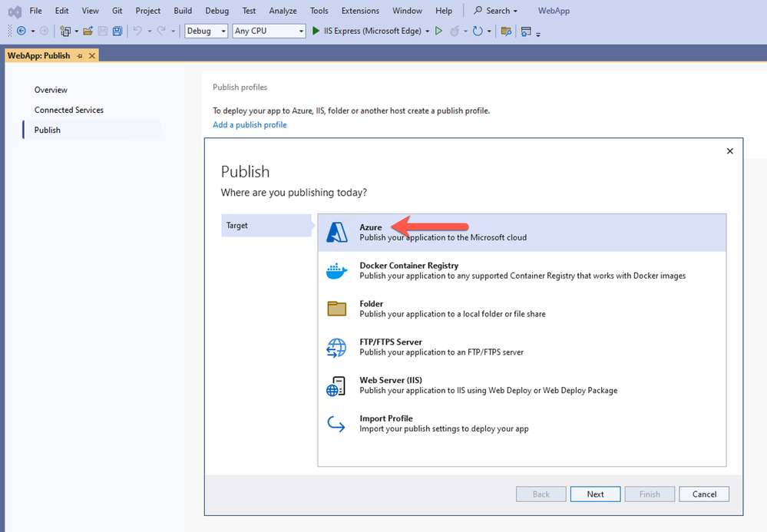Click the Web Server IIS icon

(336, 385)
